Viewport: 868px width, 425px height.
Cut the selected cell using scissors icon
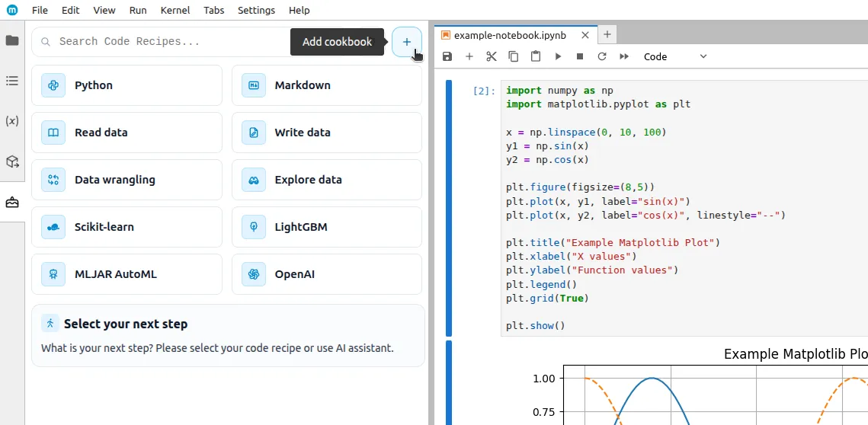tap(492, 56)
